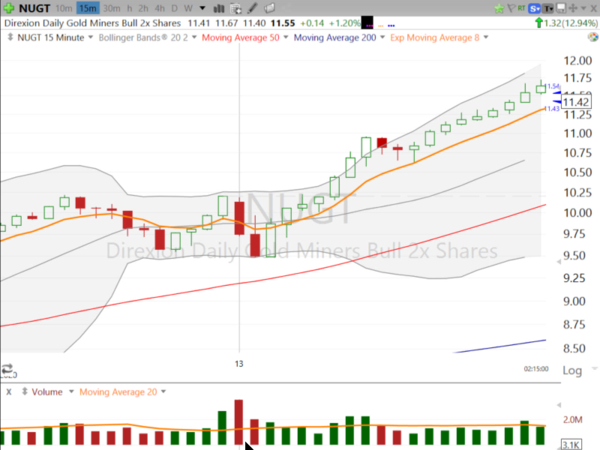Click the black color swatch by price change

coord(367,23)
